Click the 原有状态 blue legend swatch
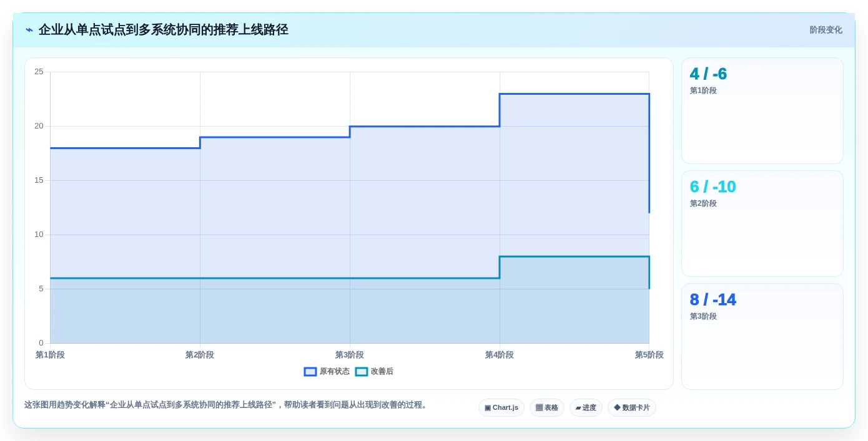 click(310, 372)
